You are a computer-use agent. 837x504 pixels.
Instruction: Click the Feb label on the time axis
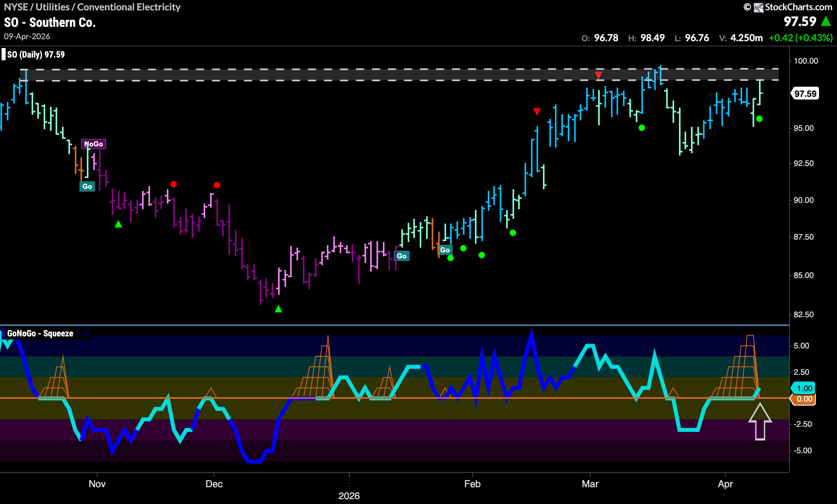click(x=473, y=484)
